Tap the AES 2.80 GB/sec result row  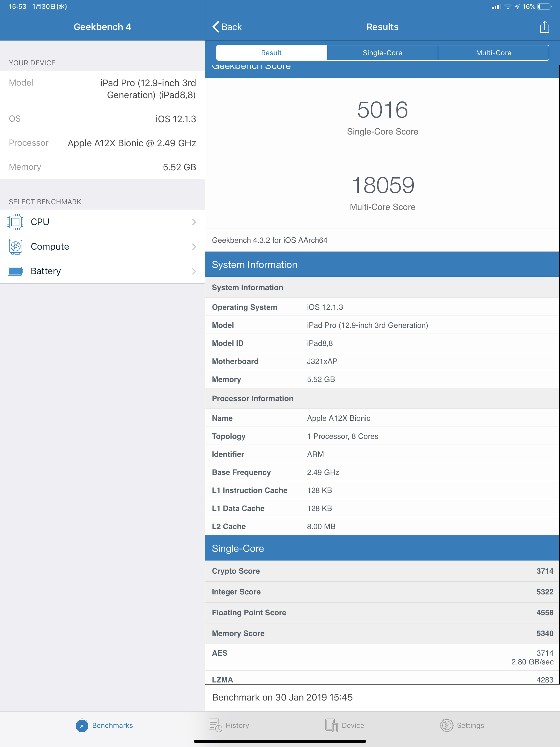pyautogui.click(x=382, y=657)
